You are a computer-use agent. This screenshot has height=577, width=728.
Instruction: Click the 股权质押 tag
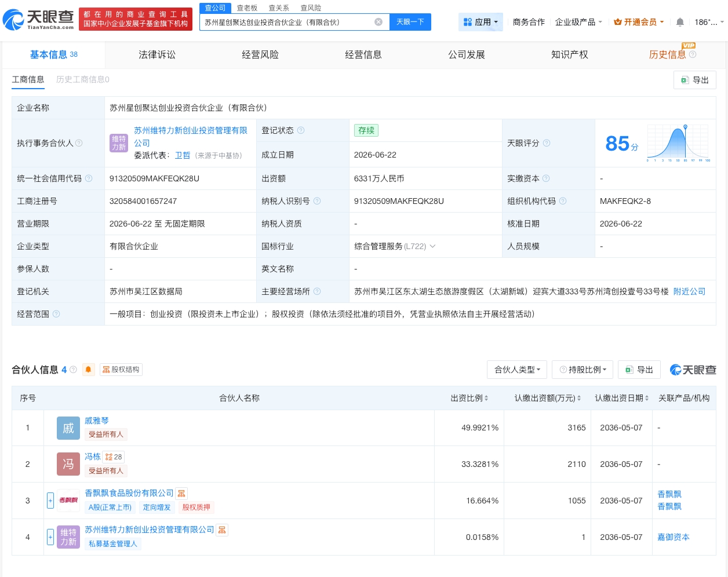196,507
